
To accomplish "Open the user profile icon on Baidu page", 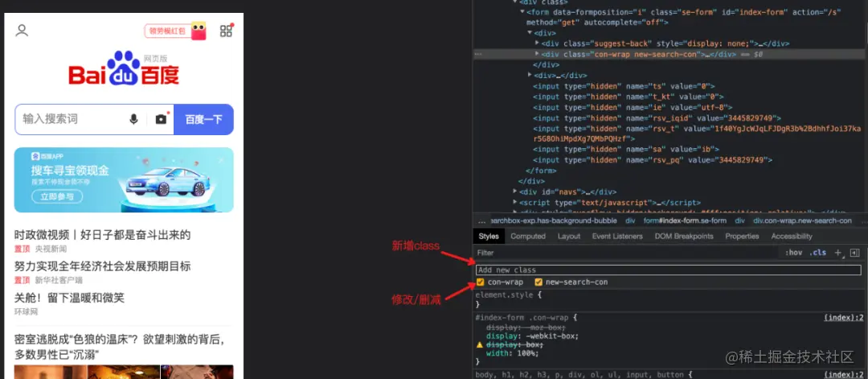I will coord(22,31).
